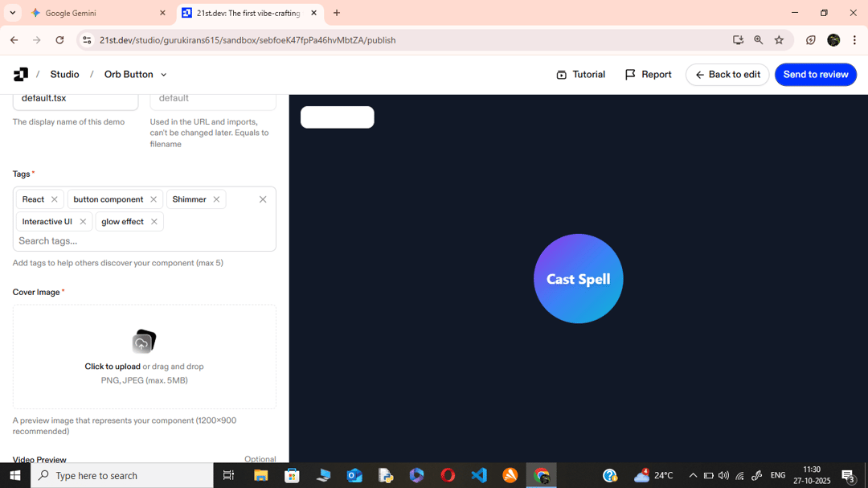Click the install app icon
This screenshot has height=488, width=868.
tap(738, 40)
